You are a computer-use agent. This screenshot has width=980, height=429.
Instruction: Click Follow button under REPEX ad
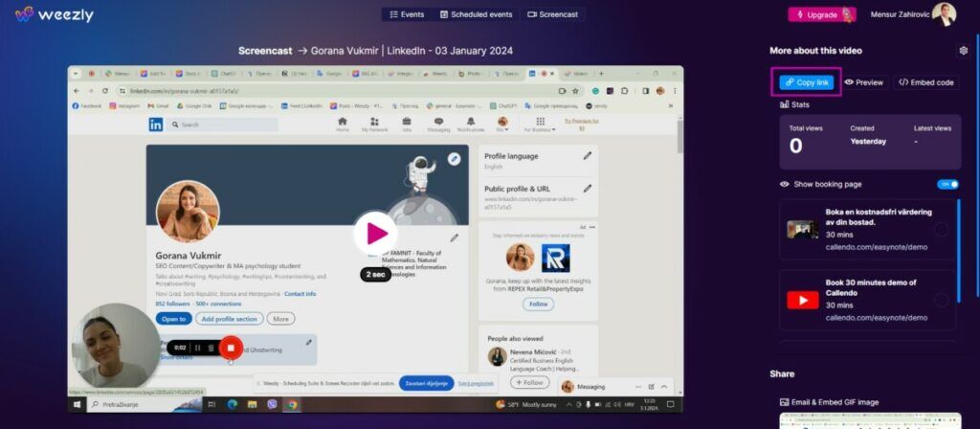click(x=538, y=304)
